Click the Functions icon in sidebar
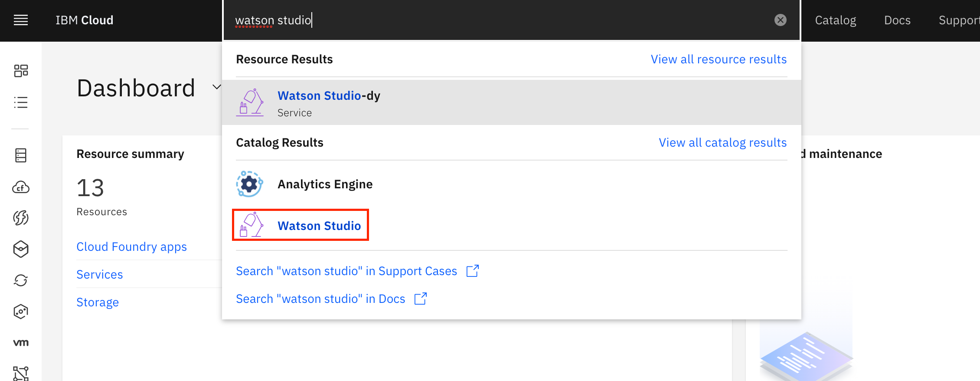Screen dimensions: 980x381 tap(21, 217)
